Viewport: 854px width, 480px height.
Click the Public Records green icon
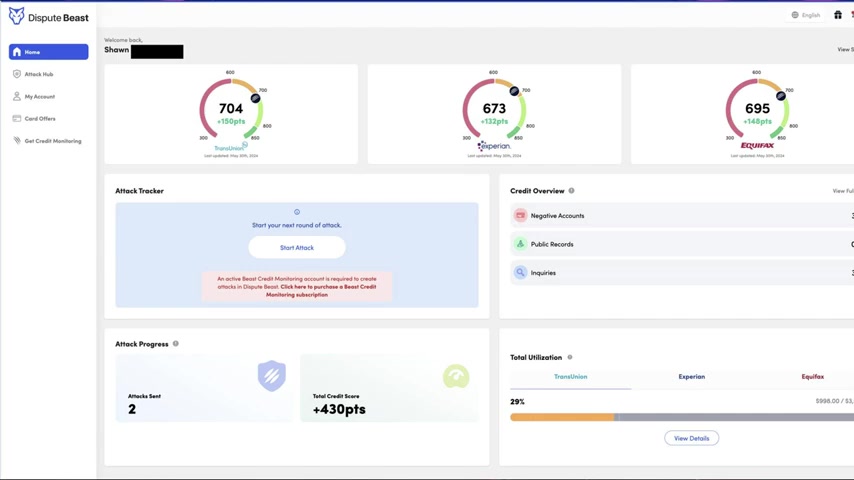point(520,244)
